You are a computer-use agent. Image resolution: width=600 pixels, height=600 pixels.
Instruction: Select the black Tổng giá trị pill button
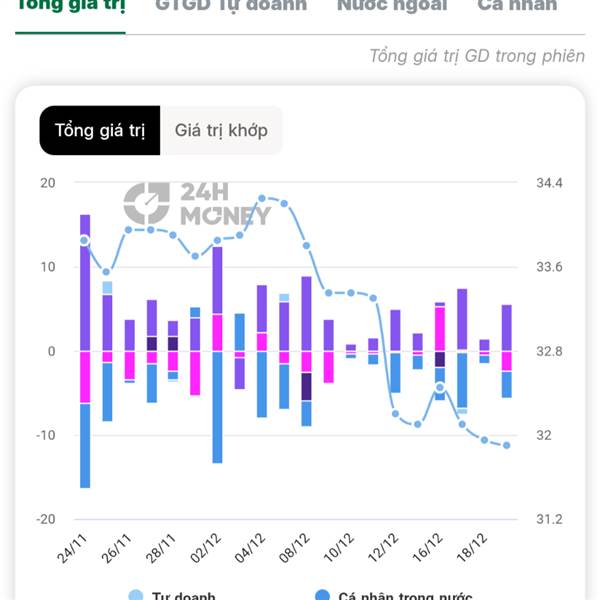[x=100, y=131]
